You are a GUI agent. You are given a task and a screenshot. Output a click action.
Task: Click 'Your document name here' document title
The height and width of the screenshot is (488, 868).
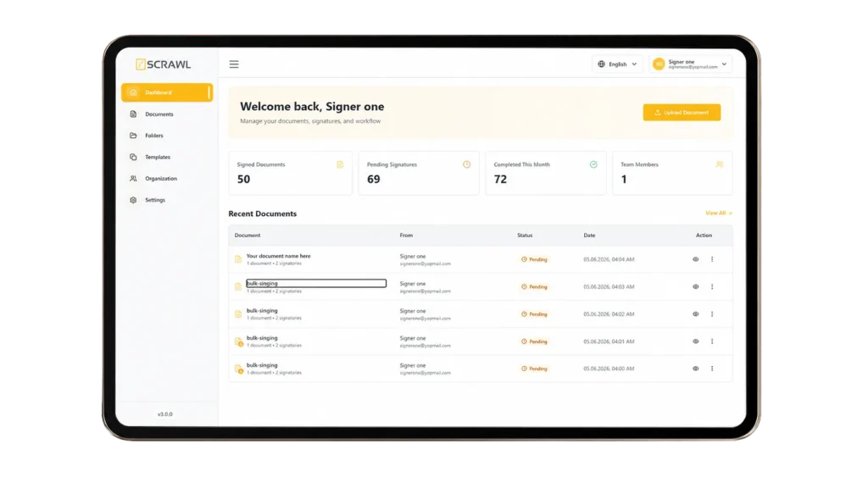278,256
